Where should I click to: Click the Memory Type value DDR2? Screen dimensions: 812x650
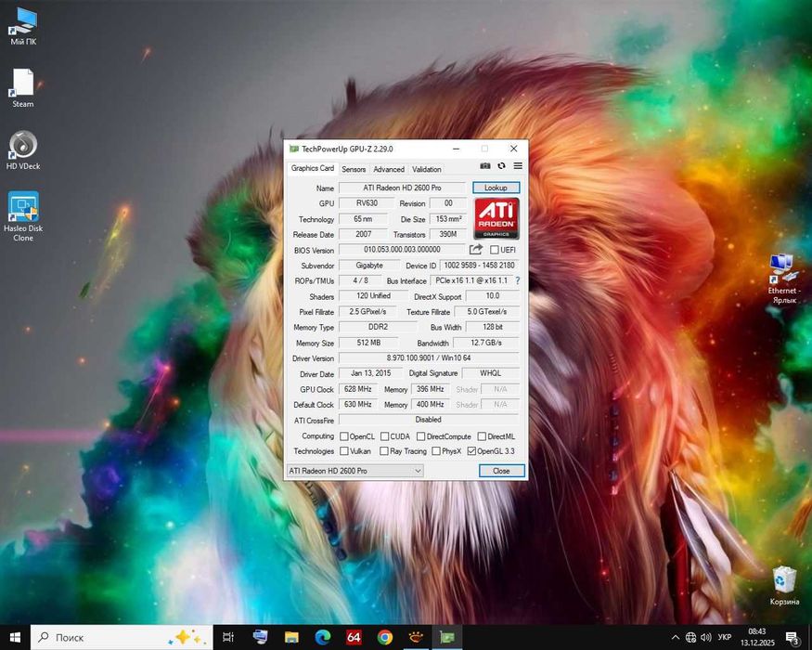(378, 327)
